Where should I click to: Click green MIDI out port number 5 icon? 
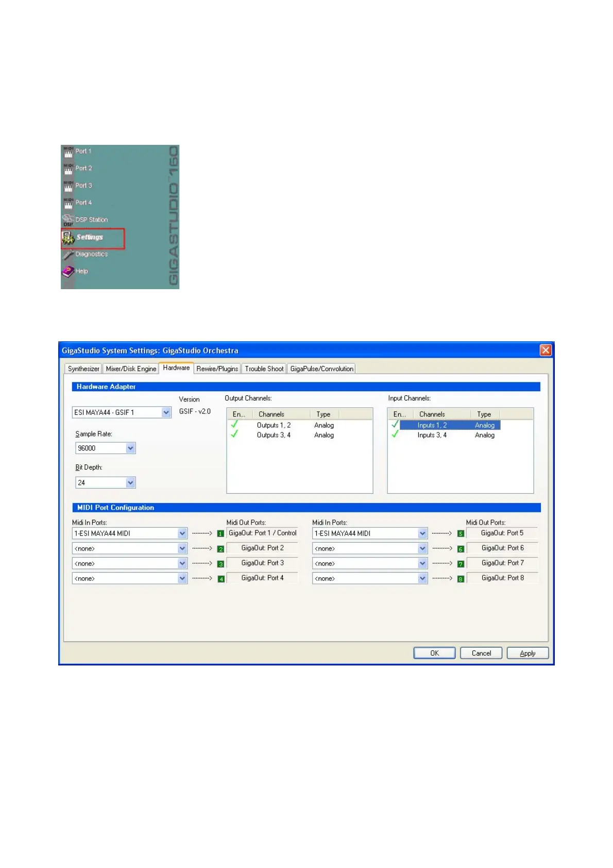click(461, 534)
